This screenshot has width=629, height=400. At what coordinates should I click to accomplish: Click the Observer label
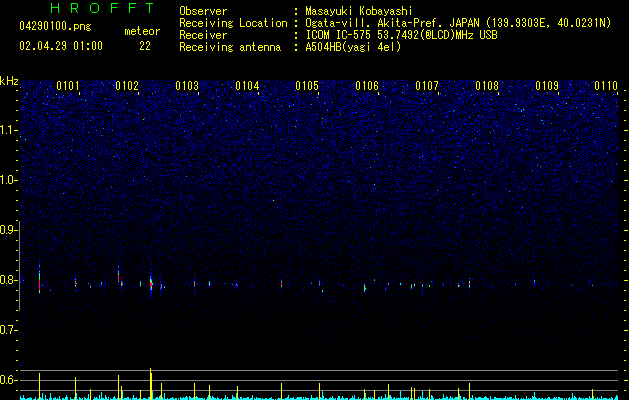pyautogui.click(x=203, y=11)
